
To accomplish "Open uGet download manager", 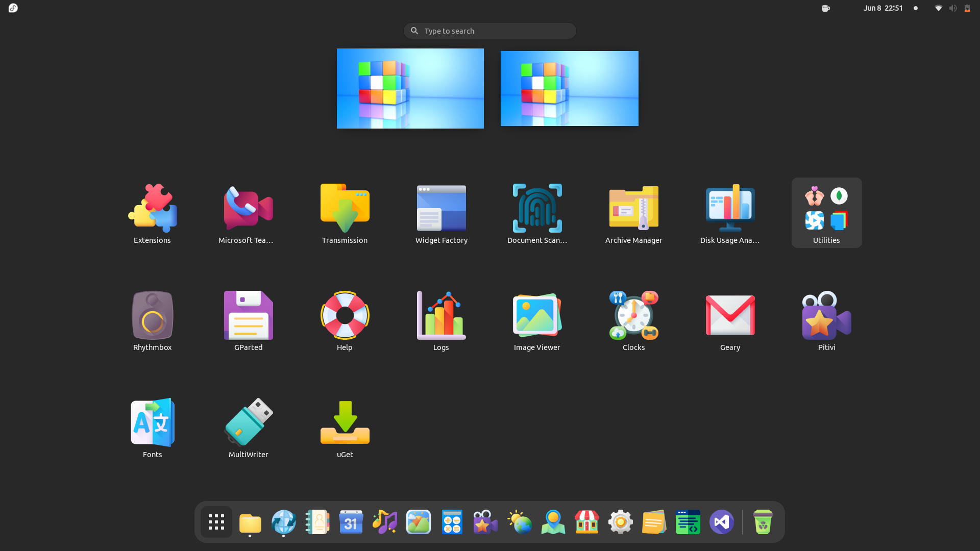I will coord(345,427).
